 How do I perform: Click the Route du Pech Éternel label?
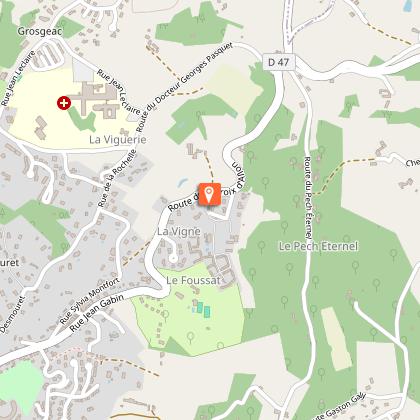[x=308, y=198]
